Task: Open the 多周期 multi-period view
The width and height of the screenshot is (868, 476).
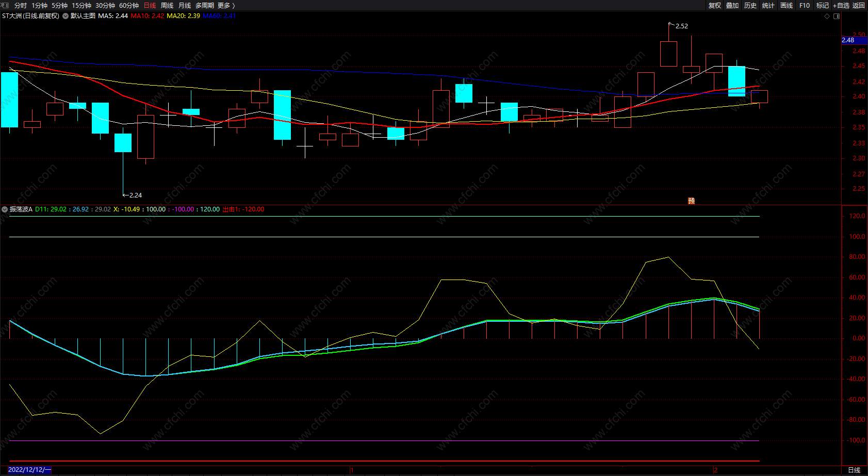Action: pyautogui.click(x=204, y=5)
